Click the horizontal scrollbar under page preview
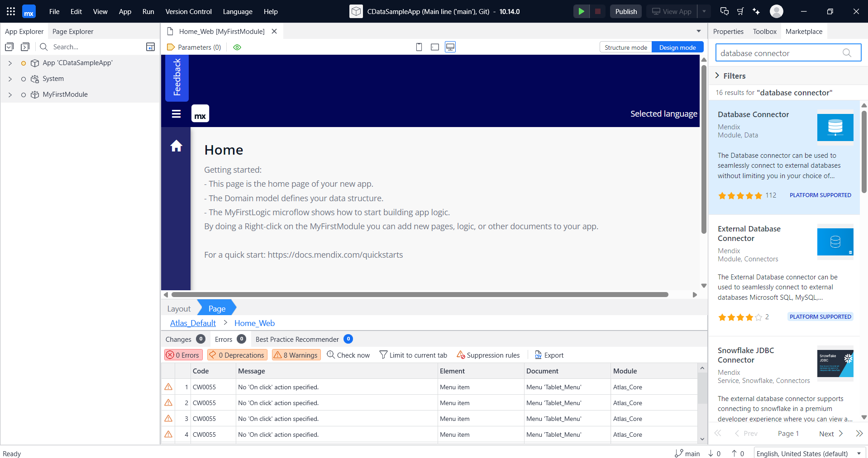 [x=420, y=294]
